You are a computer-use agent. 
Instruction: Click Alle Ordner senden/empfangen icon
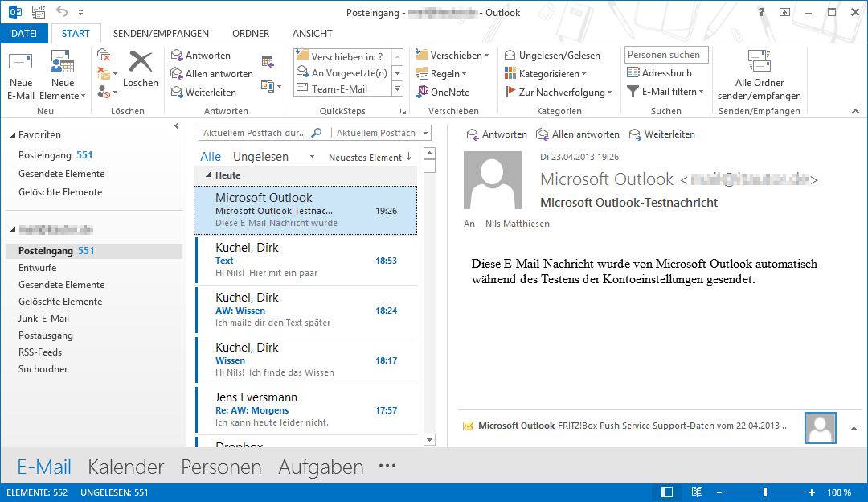click(759, 63)
